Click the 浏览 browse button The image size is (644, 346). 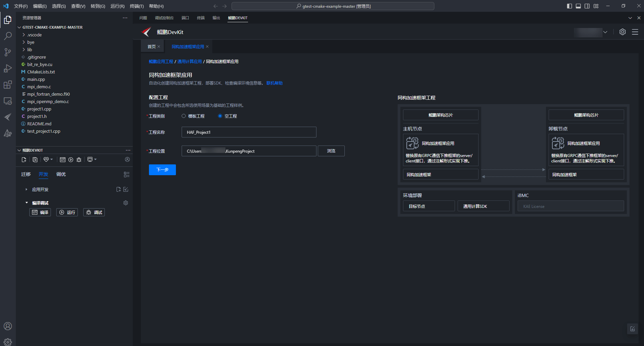coord(331,151)
